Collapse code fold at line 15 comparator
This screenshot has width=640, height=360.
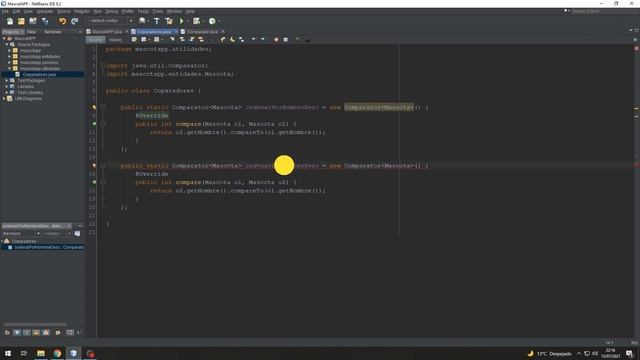click(103, 166)
